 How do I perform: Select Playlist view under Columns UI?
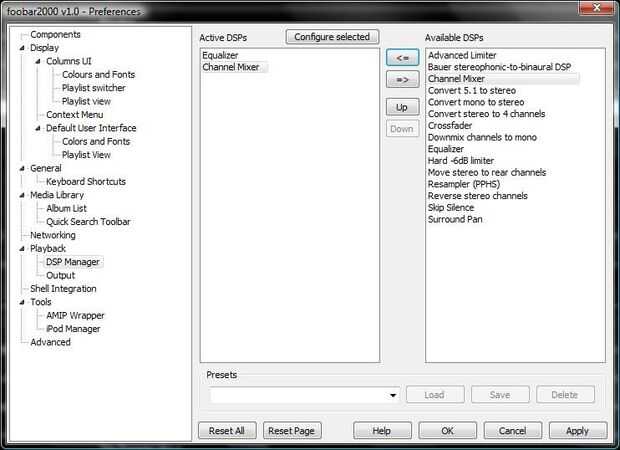point(86,101)
